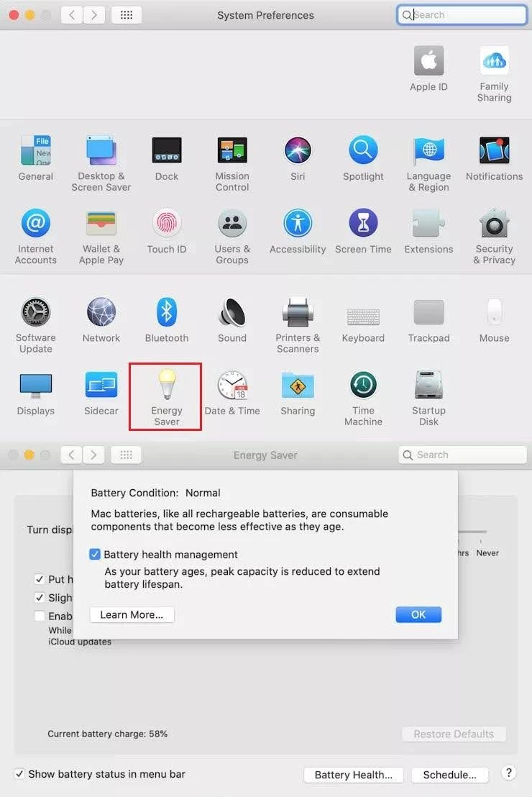Click the Energy Saver search field
Viewport: 532px width, 797px height.
point(462,455)
